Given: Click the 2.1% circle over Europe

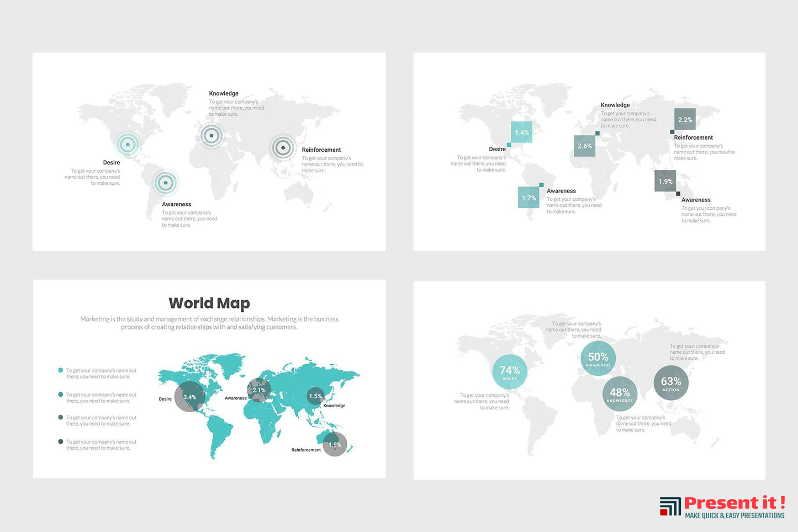Looking at the screenshot, I should (x=259, y=390).
